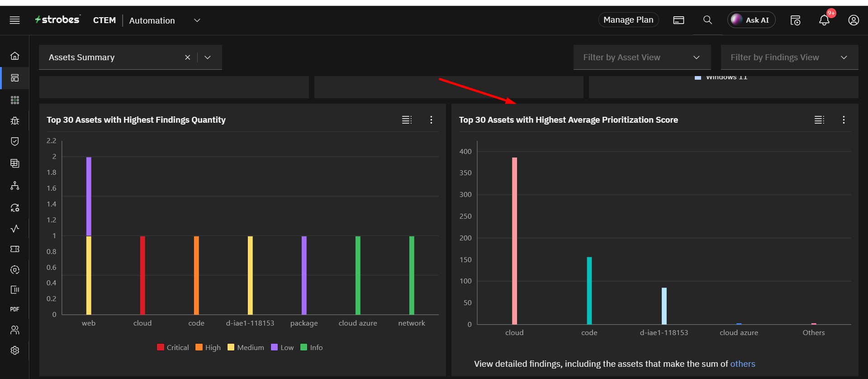This screenshot has width=868, height=379.
Task: Click the Manage Plan button
Action: pos(628,20)
